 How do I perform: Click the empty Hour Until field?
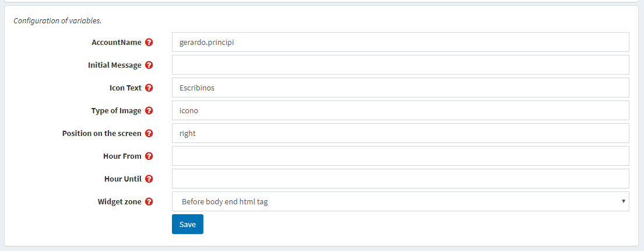[400, 179]
